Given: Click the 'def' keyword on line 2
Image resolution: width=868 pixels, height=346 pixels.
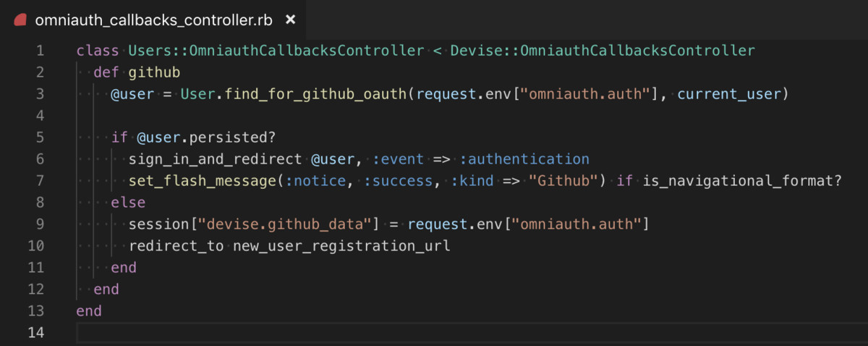Looking at the screenshot, I should pyautogui.click(x=106, y=72).
